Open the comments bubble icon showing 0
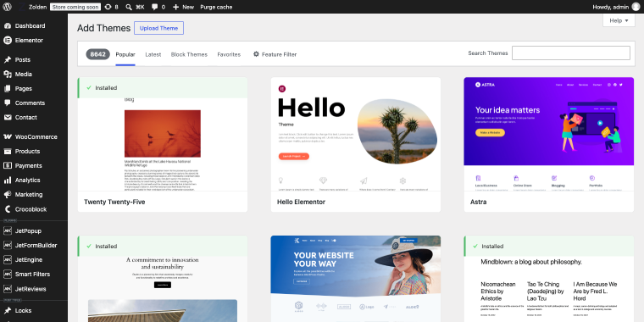 (x=154, y=7)
